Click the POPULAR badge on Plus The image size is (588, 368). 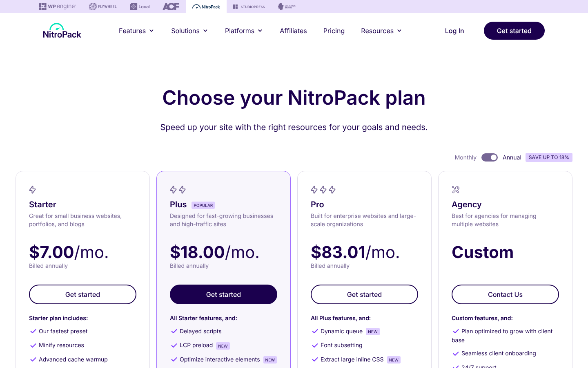pyautogui.click(x=203, y=205)
